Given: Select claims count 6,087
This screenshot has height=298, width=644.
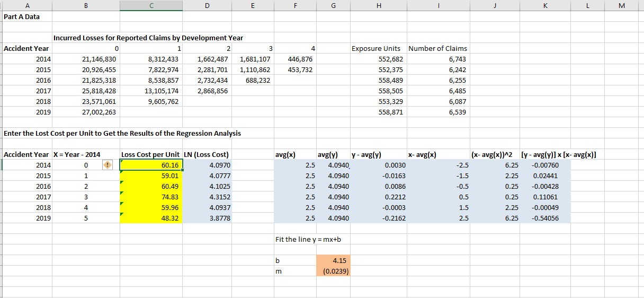Looking at the screenshot, I should (x=457, y=101).
